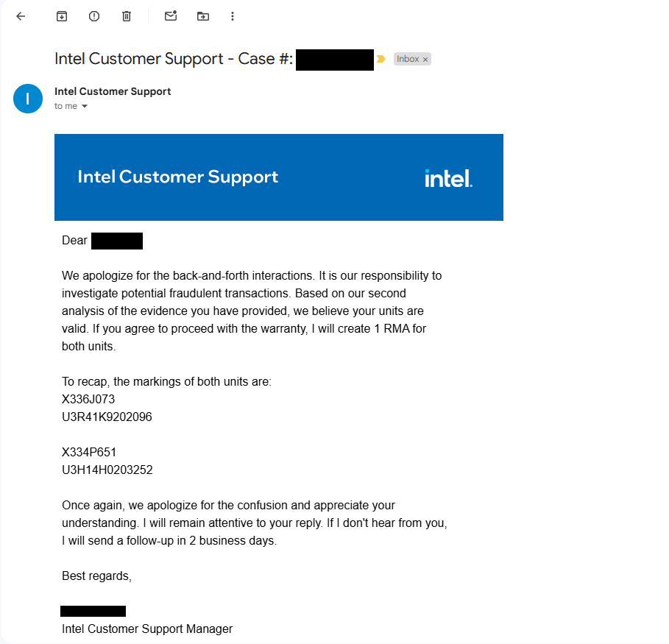
Task: Open the Move to folder icon
Action: [203, 16]
